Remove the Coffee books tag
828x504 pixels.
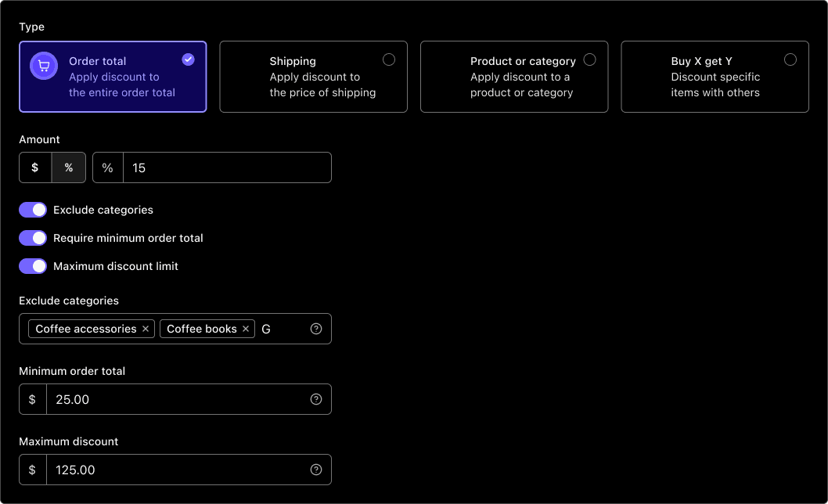pos(246,329)
